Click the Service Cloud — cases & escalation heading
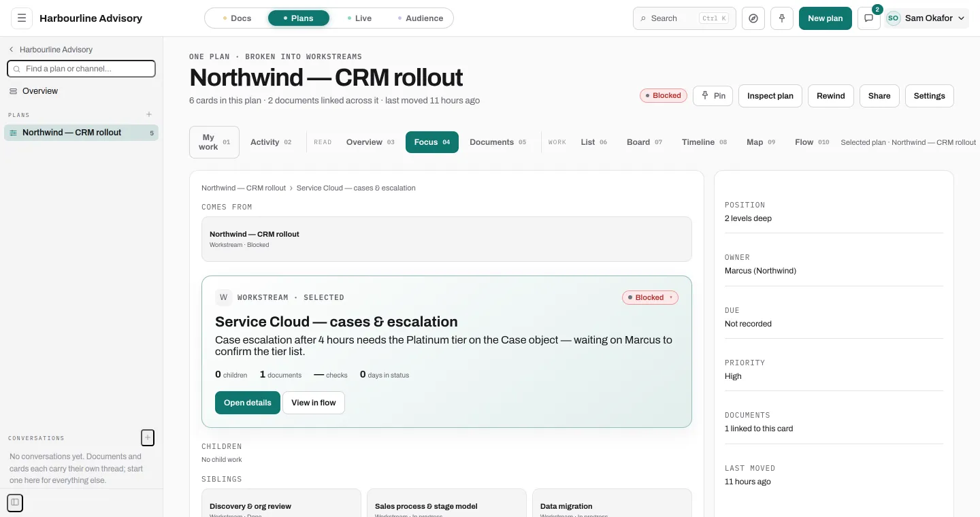The width and height of the screenshot is (980, 517). pyautogui.click(x=336, y=322)
